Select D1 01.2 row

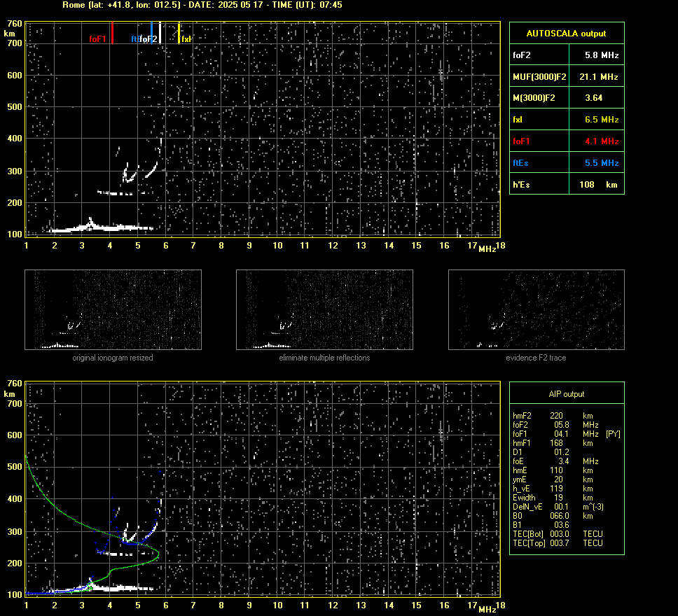tap(541, 451)
